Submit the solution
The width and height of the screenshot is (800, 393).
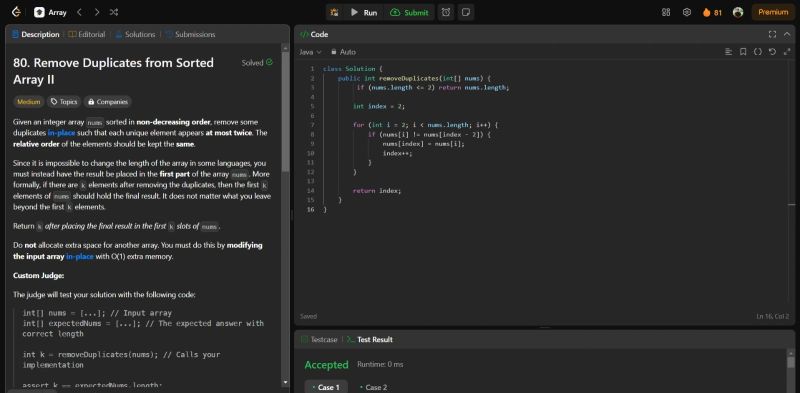409,12
